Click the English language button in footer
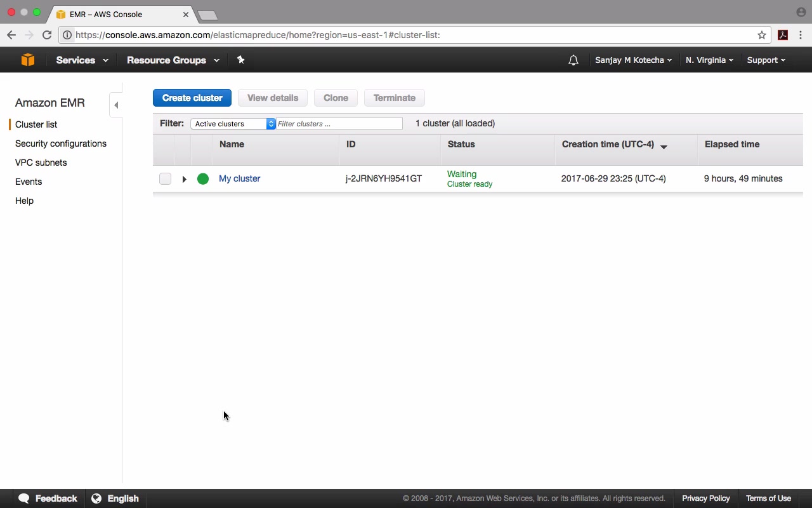Image resolution: width=812 pixels, height=508 pixels. [x=115, y=498]
